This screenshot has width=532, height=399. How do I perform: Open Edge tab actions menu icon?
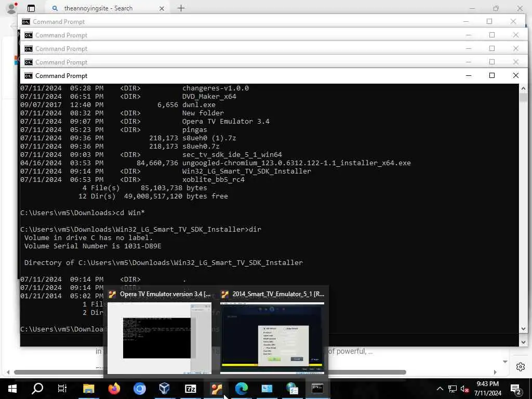pyautogui.click(x=31, y=8)
